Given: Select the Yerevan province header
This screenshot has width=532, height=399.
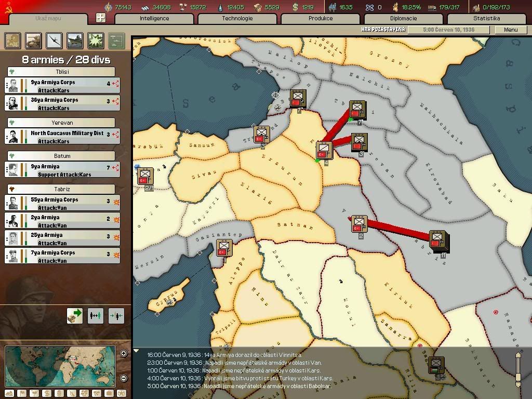Looking at the screenshot, I should coord(61,123).
